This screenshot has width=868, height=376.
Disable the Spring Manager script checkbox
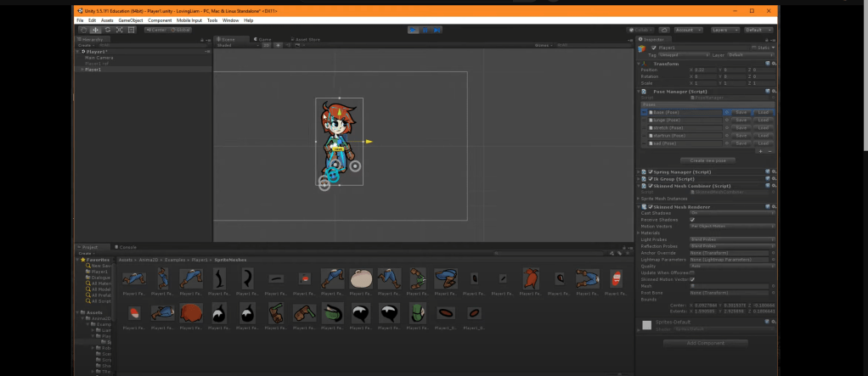(x=650, y=171)
